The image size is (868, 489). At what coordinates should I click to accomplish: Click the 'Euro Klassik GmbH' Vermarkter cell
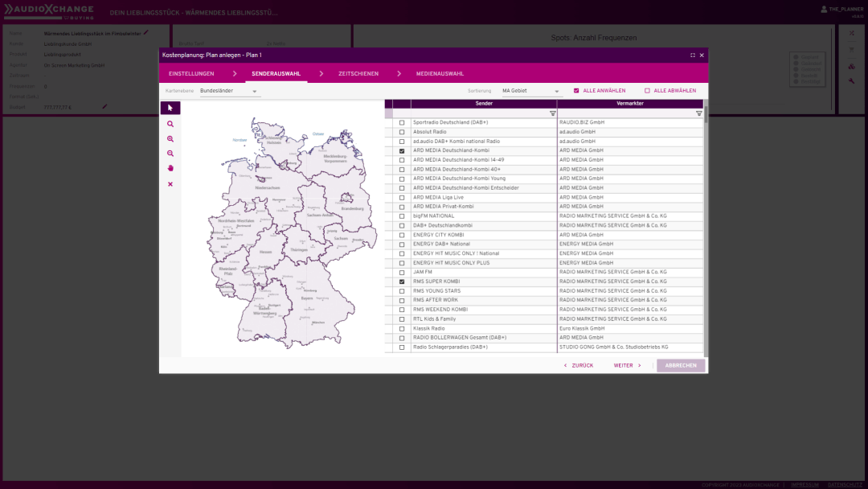(x=630, y=328)
